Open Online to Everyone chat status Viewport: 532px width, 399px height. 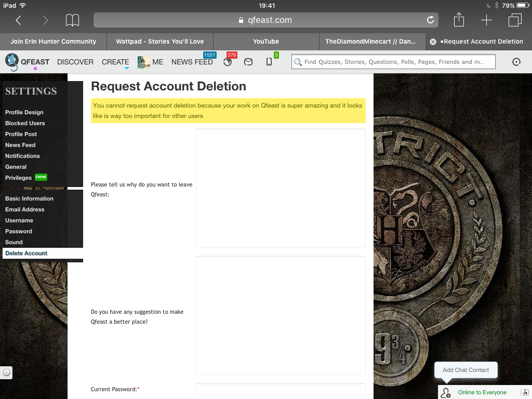coord(482,393)
